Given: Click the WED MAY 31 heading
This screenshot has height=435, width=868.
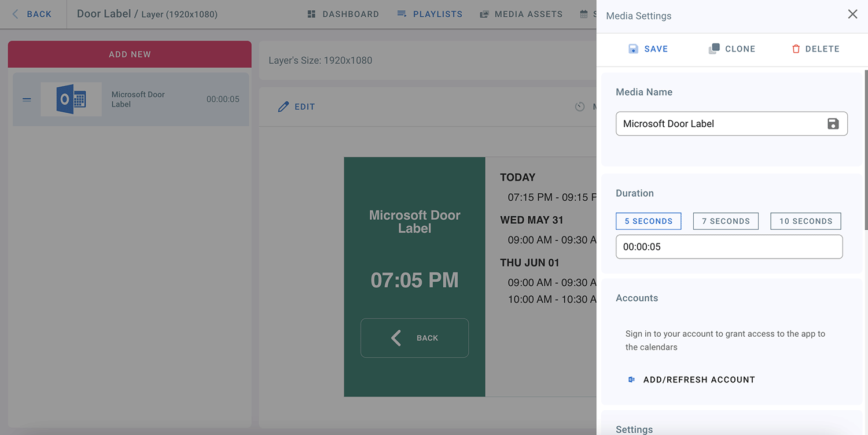Looking at the screenshot, I should [x=532, y=220].
